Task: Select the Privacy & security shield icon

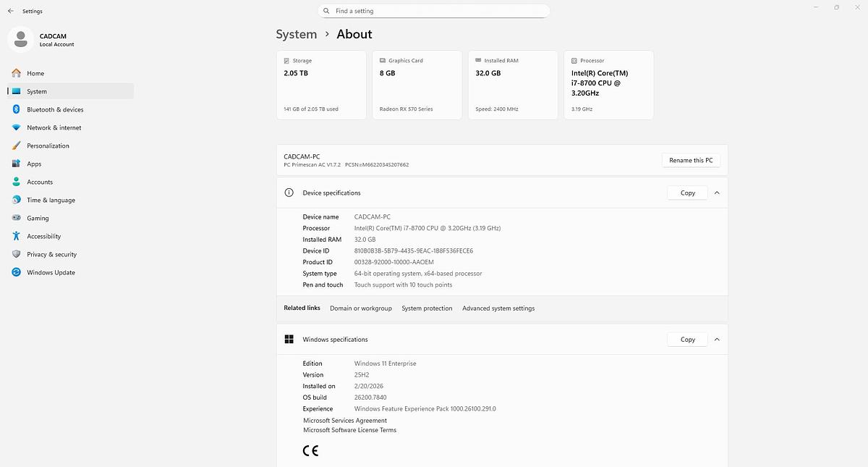Action: coord(16,254)
